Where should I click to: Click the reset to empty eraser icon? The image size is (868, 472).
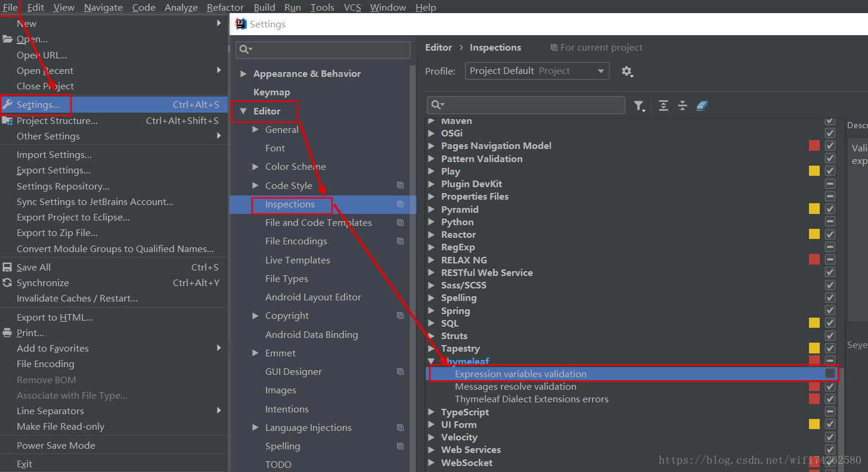pos(702,105)
